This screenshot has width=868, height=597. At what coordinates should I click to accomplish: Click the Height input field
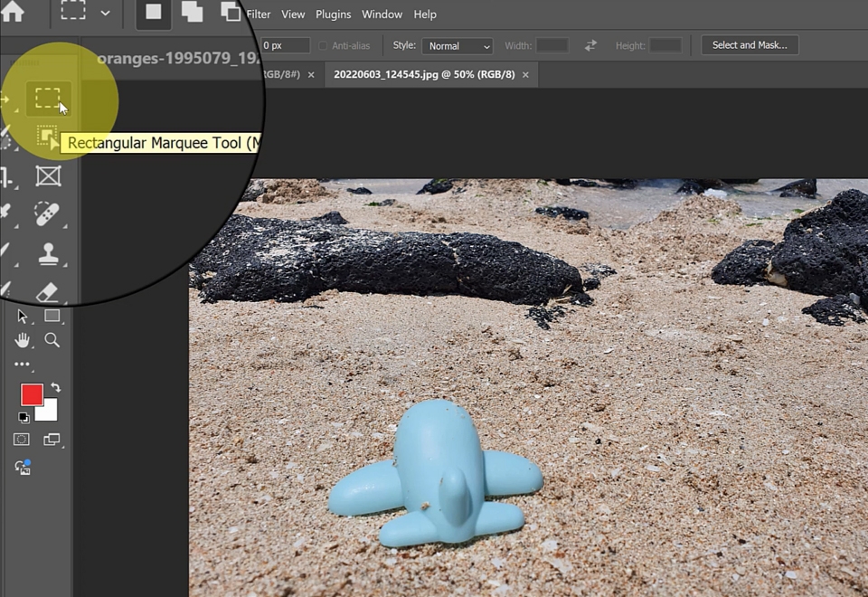point(665,45)
